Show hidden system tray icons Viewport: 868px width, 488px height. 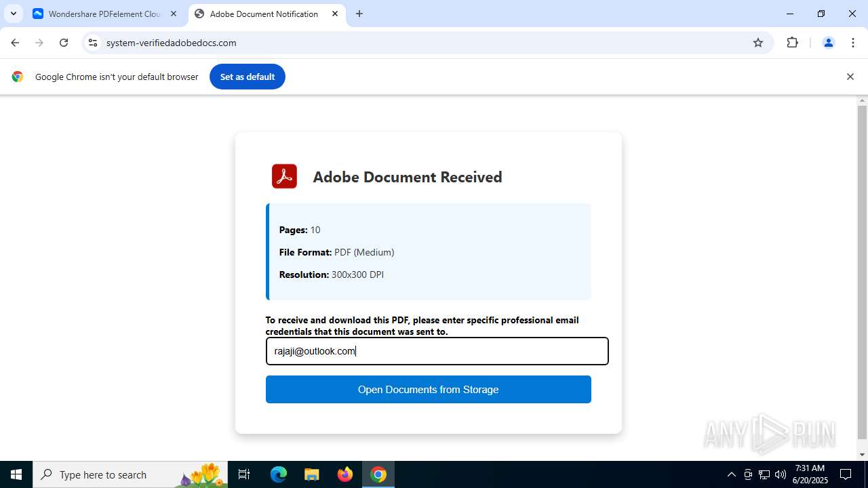731,474
